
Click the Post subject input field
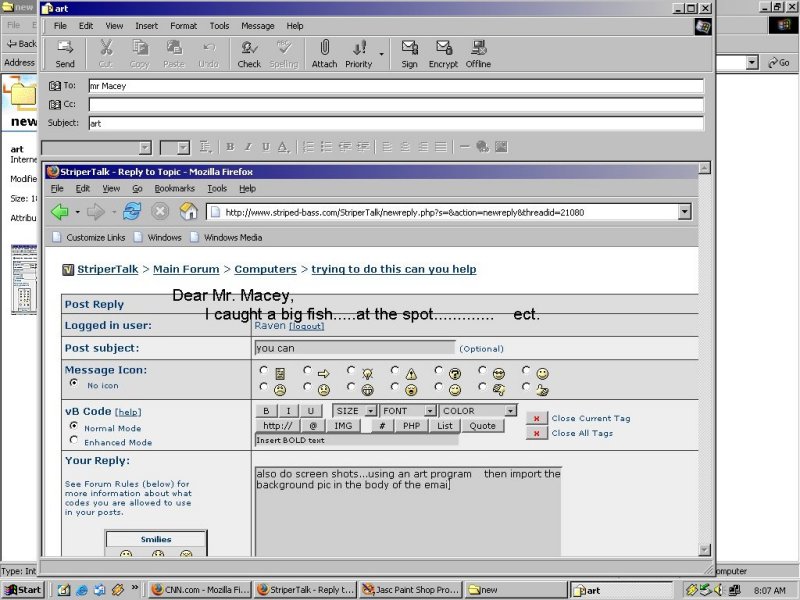pos(354,348)
